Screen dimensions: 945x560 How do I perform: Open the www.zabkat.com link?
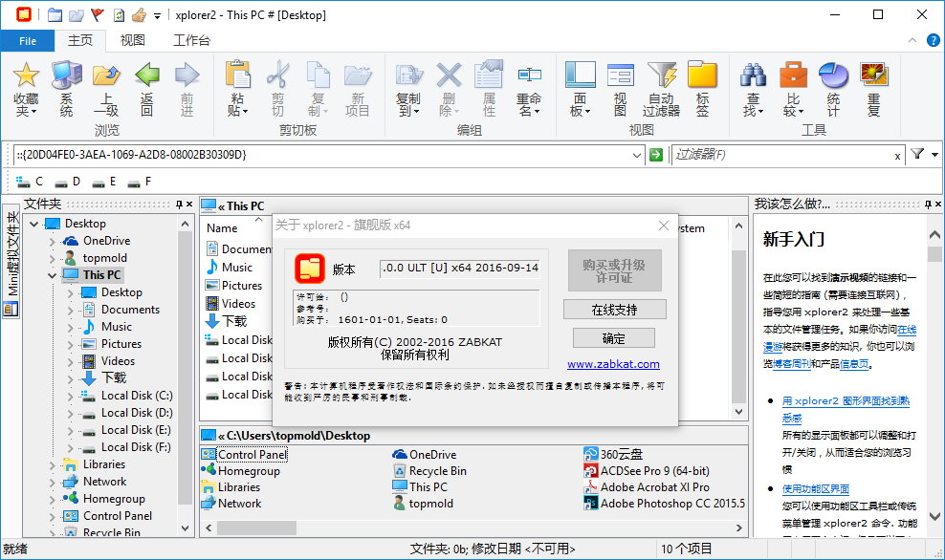tap(613, 364)
